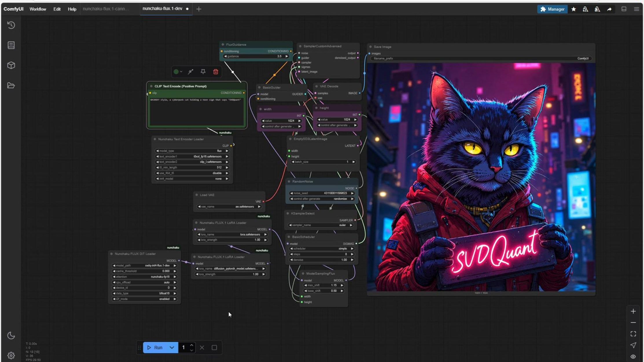The height and width of the screenshot is (362, 644).
Task: Open the node library sidebar panel
Action: click(11, 45)
